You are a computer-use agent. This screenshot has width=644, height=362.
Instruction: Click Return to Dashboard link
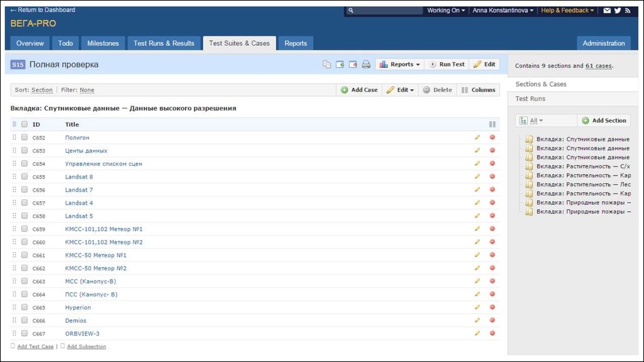(x=43, y=10)
